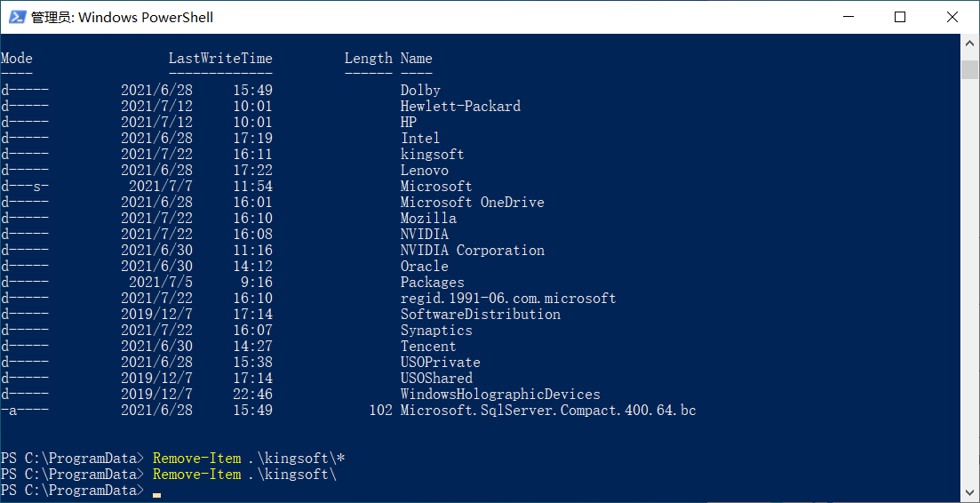Click the file length value 102

380,411
